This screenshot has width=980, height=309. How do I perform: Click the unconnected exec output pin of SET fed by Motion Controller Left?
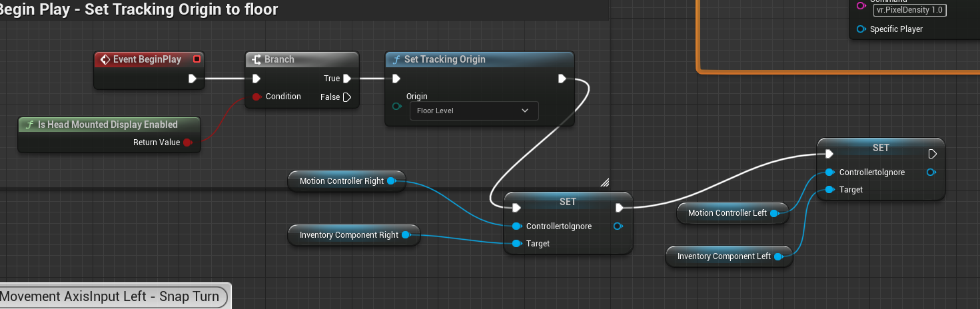933,154
